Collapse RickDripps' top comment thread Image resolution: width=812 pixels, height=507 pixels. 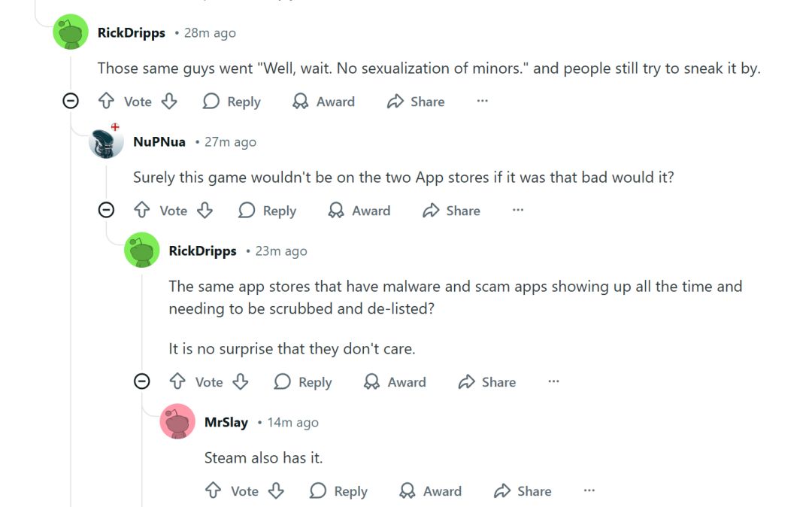[71, 99]
